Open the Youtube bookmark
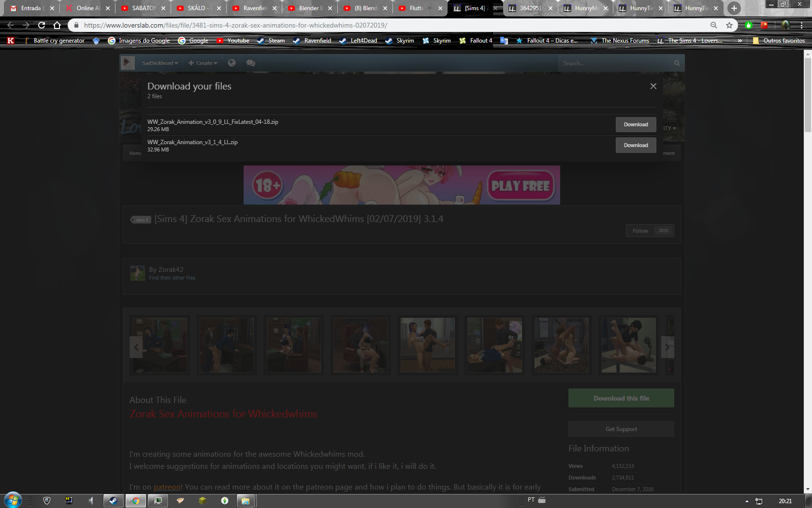The image size is (812, 508). [233, 41]
